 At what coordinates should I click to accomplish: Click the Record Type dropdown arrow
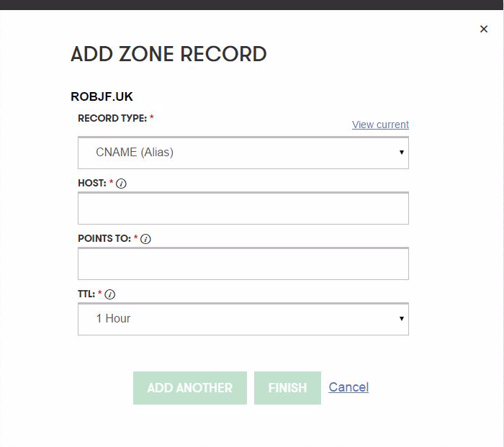click(x=401, y=153)
